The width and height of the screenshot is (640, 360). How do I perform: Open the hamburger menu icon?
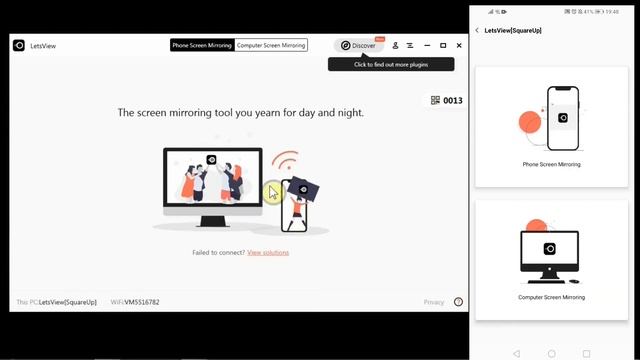[x=410, y=46]
